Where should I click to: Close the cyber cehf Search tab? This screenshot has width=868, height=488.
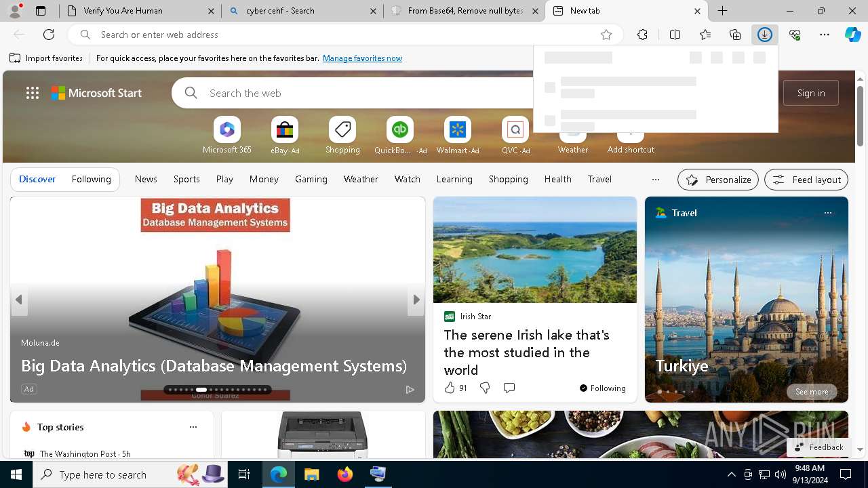coord(373,11)
